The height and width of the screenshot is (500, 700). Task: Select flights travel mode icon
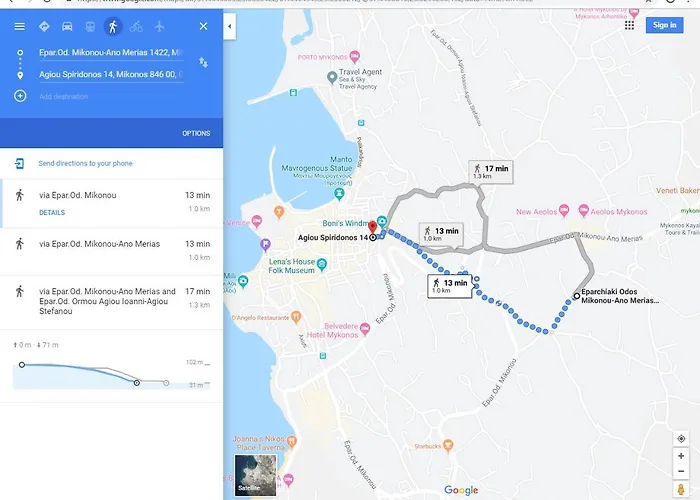[159, 26]
